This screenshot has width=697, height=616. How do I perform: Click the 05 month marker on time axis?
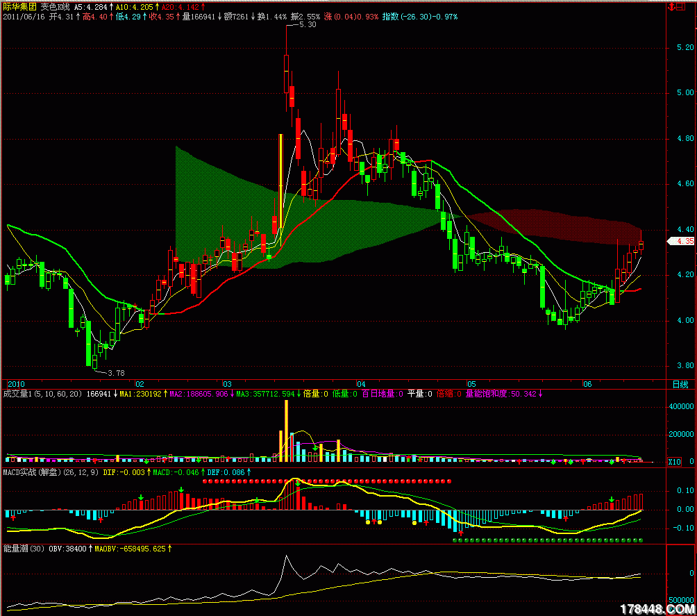click(x=471, y=384)
